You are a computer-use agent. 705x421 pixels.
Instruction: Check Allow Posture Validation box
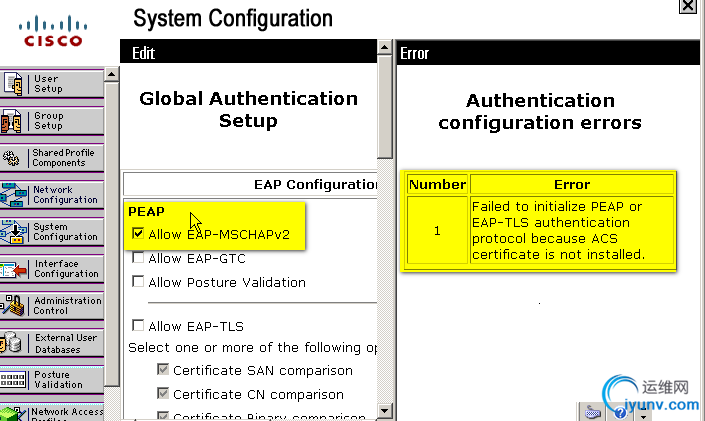138,282
